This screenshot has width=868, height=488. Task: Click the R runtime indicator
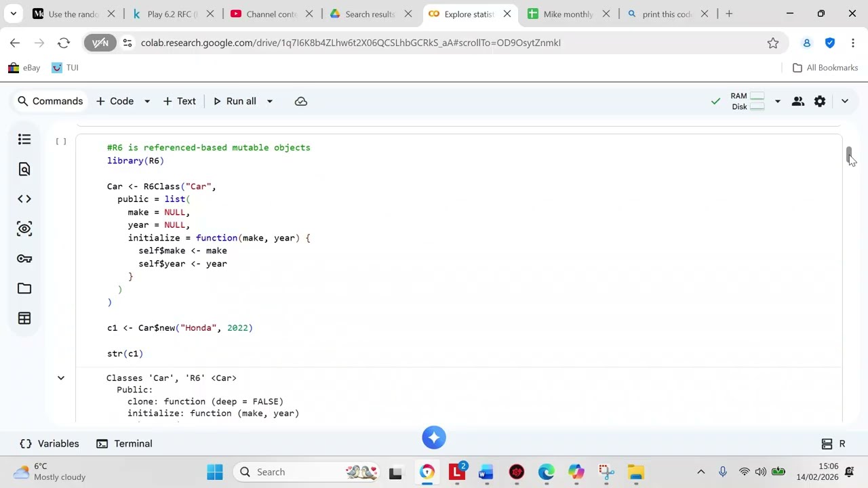(x=833, y=443)
